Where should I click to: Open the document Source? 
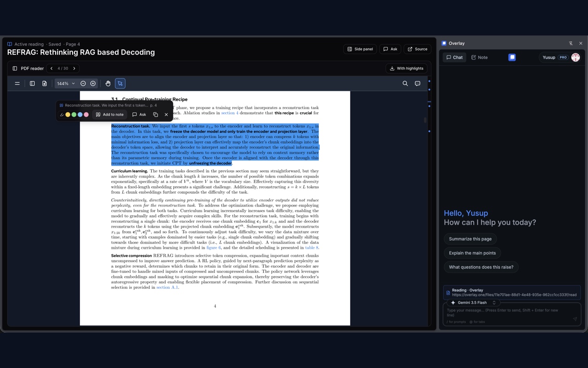tap(418, 49)
